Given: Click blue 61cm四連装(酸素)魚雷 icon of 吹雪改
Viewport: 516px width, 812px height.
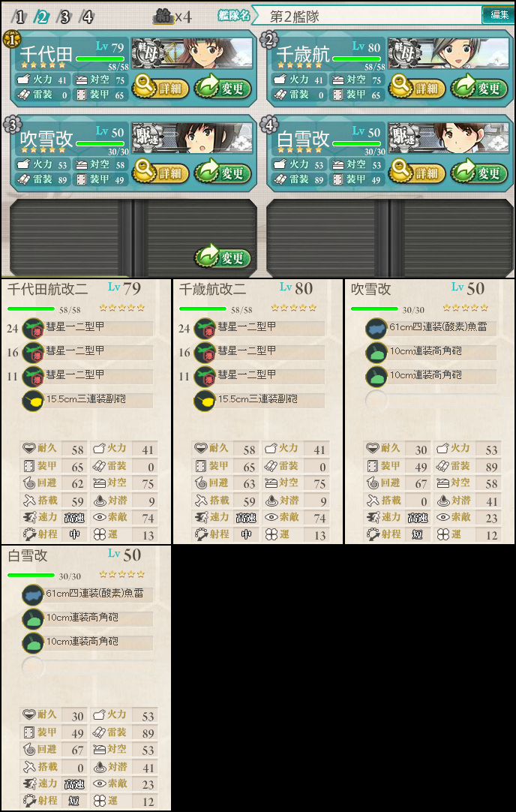Looking at the screenshot, I should click(x=376, y=328).
